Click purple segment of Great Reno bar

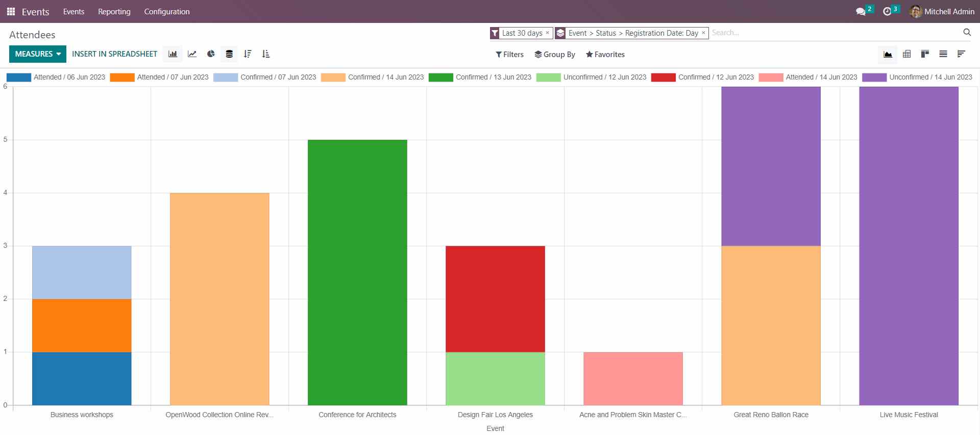(771, 166)
